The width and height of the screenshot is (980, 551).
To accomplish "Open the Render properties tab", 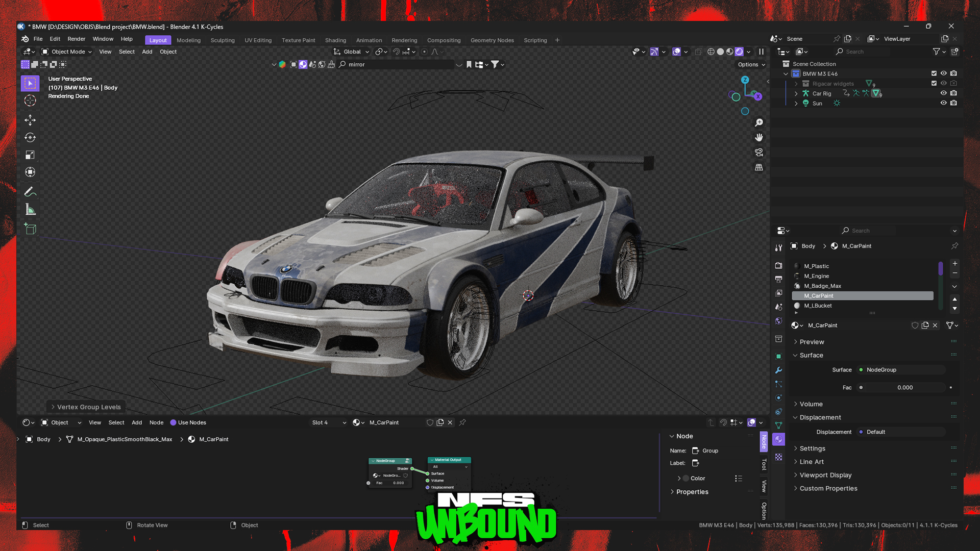I will [x=778, y=265].
